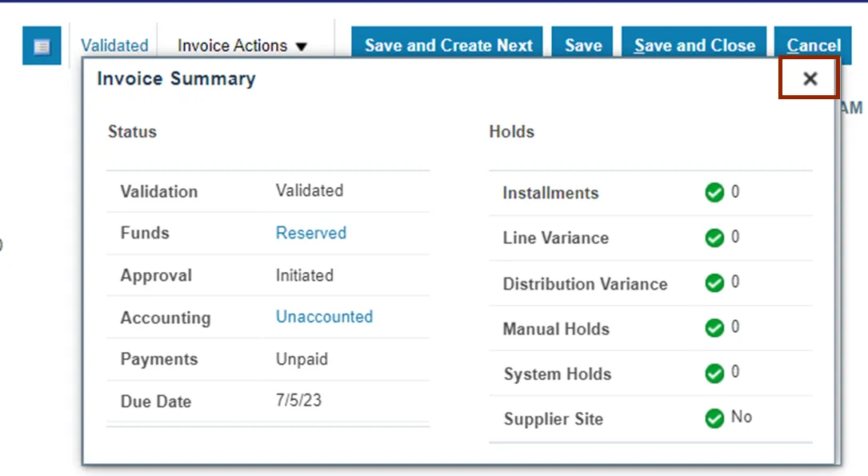Click the Supplier Site green check icon
Viewport: 868px width, 476px height.
coord(714,418)
